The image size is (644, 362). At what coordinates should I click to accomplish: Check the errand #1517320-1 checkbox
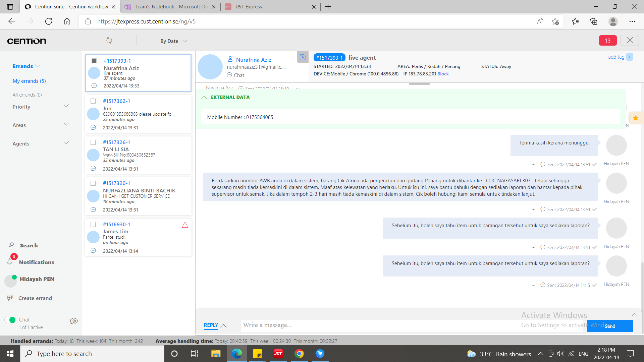coord(93,183)
